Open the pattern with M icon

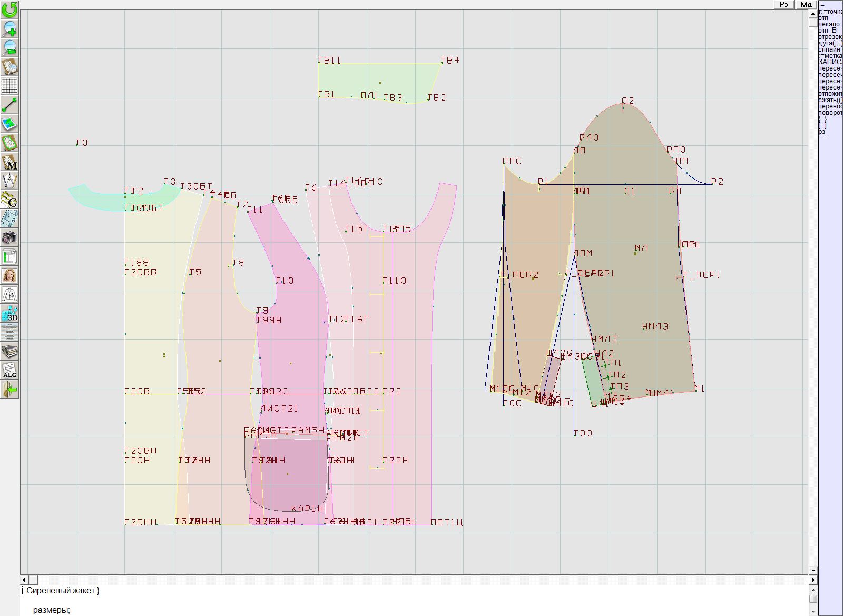click(9, 162)
